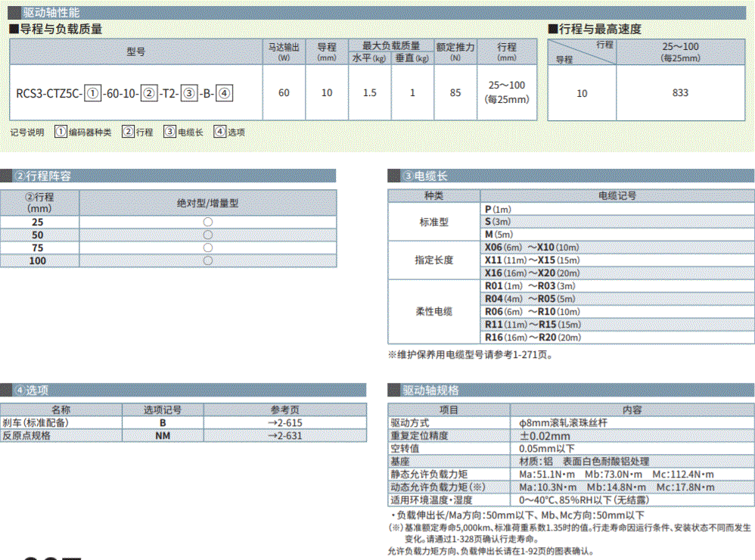This screenshot has height=560, width=755.
Task: Click the horizontal load value 1.5
Action: pos(370,93)
